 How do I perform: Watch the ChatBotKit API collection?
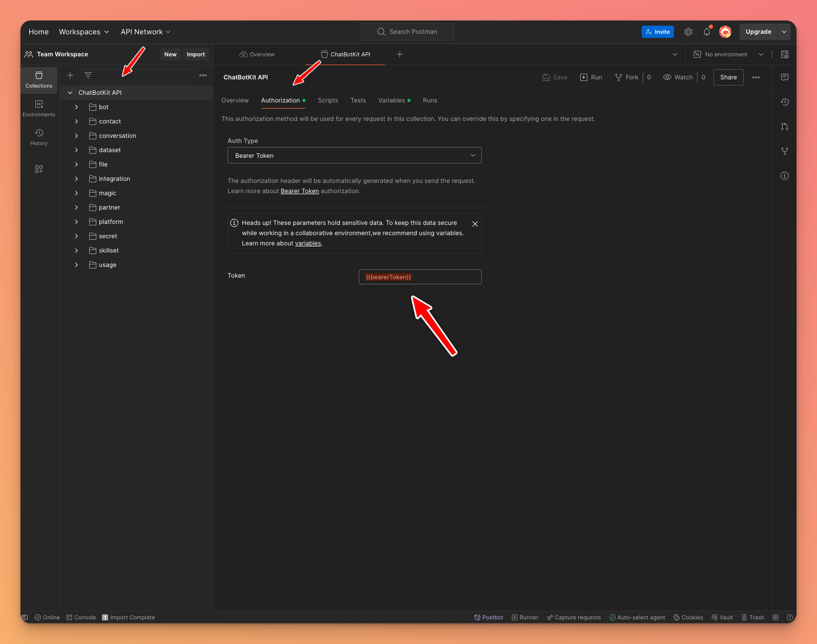[x=678, y=77]
